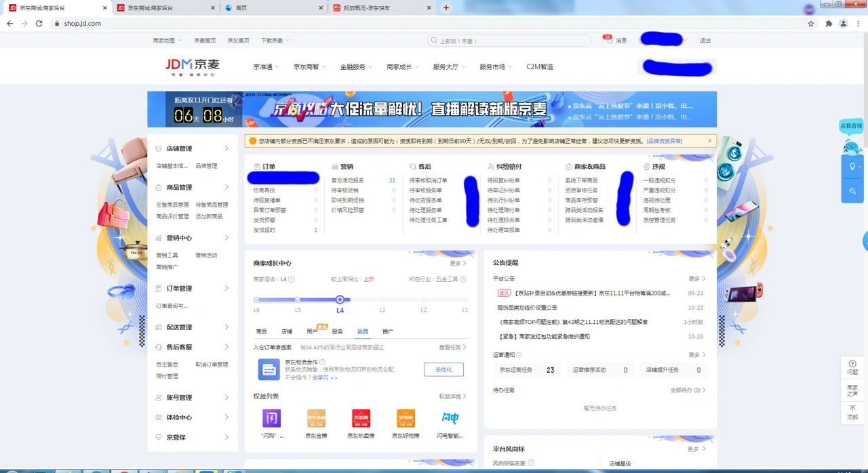Open browser extensions puzzle icon
The height and width of the screenshot is (473, 868).
829,23
